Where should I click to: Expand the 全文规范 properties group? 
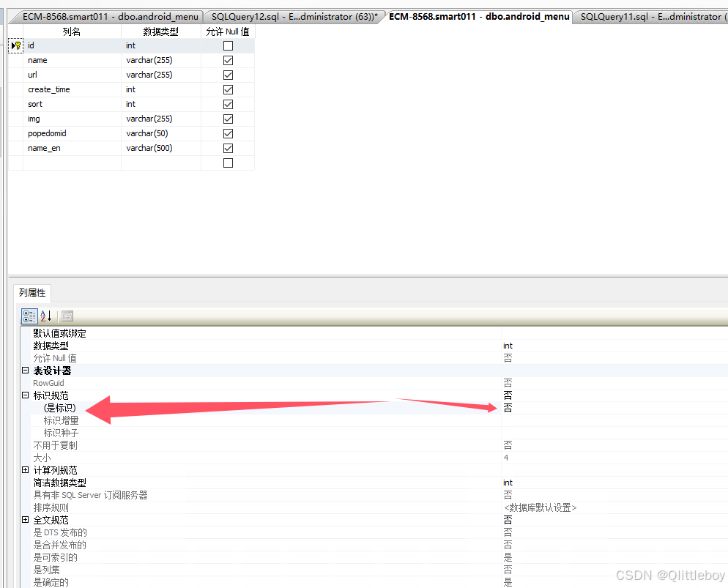point(25,519)
